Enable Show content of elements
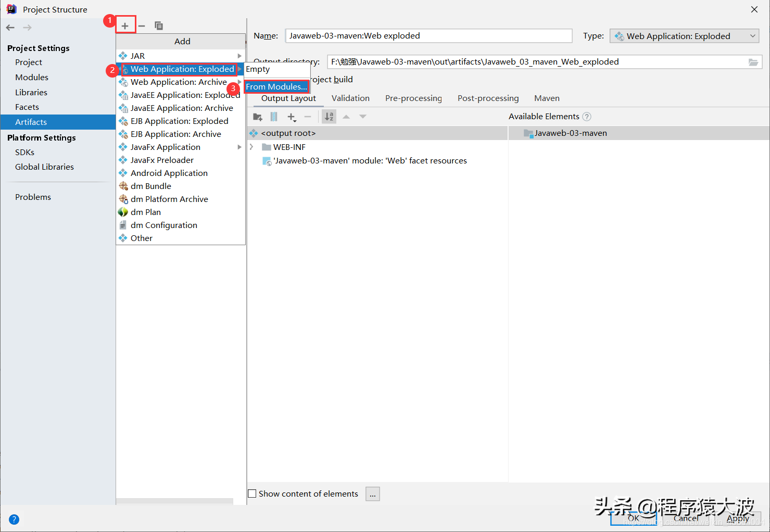The height and width of the screenshot is (532, 770). [253, 493]
